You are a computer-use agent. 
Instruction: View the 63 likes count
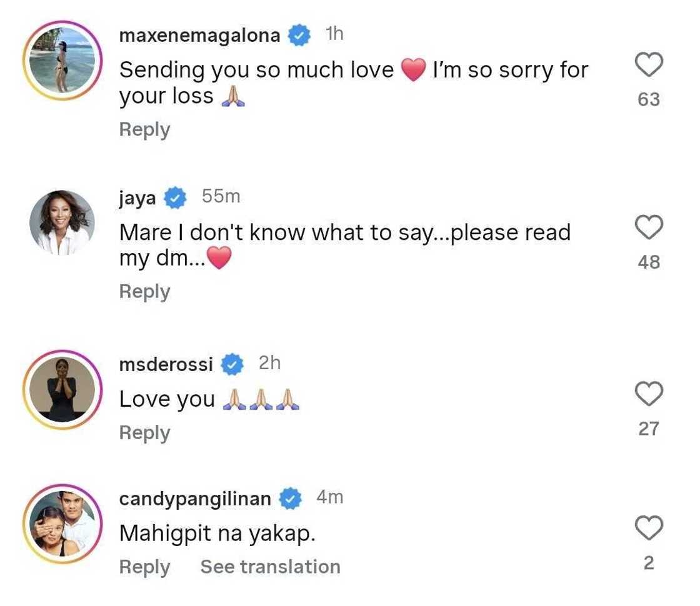coord(649,99)
